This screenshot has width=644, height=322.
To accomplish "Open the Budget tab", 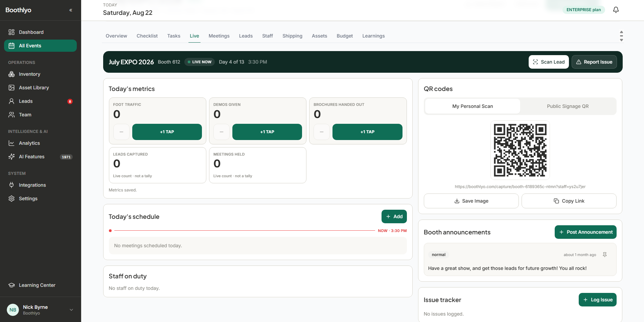I will pyautogui.click(x=345, y=36).
